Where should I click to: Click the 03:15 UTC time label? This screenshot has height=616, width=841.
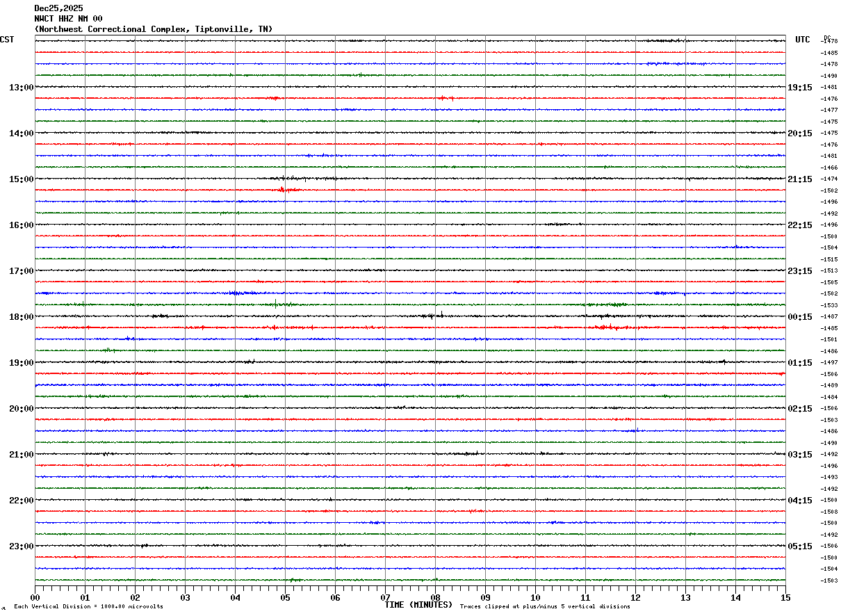click(x=800, y=455)
